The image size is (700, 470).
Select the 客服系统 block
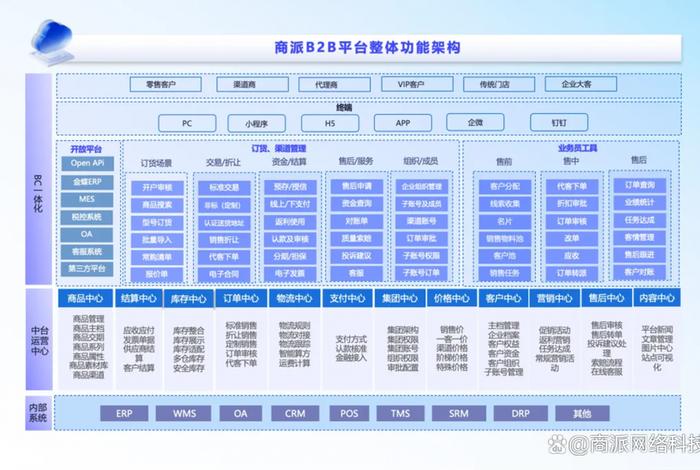coord(88,252)
